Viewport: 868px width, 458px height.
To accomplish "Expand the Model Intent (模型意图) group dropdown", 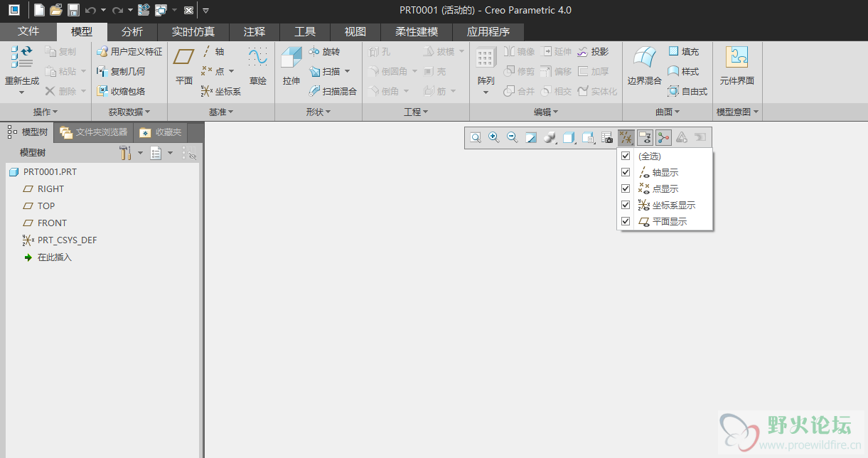I will coord(737,112).
